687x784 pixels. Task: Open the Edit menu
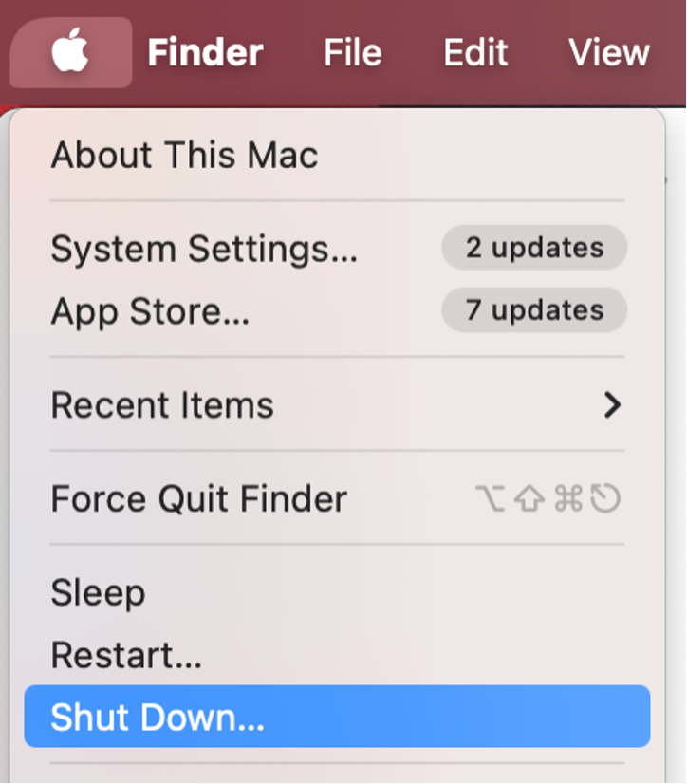click(475, 52)
